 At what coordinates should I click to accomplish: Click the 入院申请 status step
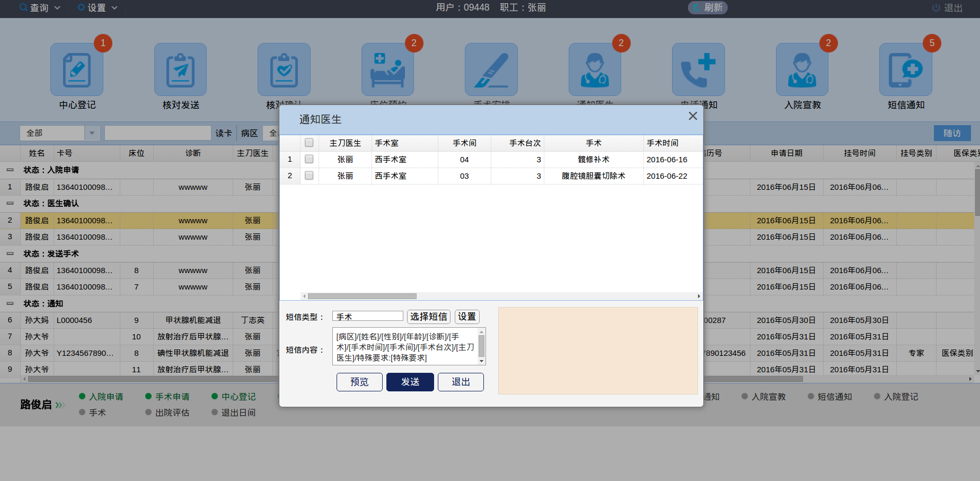101,397
